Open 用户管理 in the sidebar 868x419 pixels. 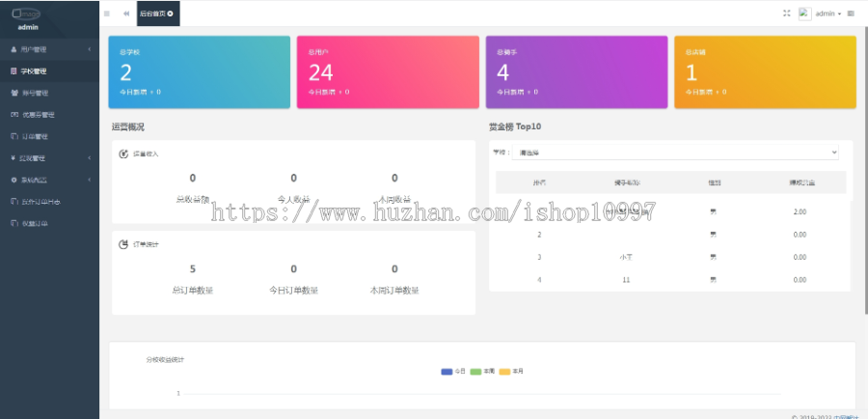pyautogui.click(x=49, y=49)
